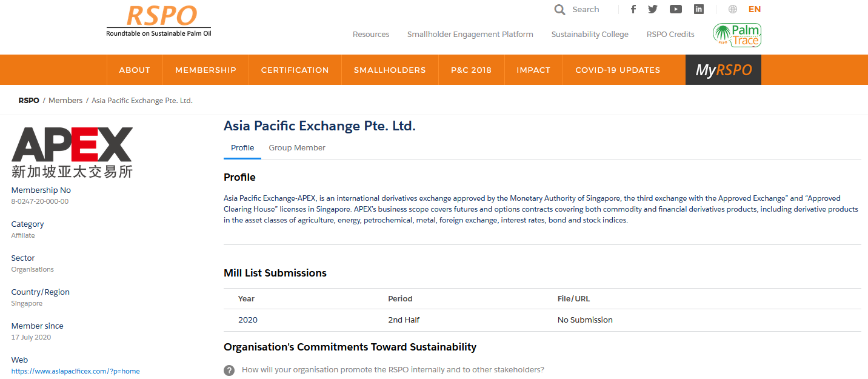This screenshot has height=379, width=868.
Task: Open RSPO Facebook page icon
Action: pyautogui.click(x=633, y=9)
